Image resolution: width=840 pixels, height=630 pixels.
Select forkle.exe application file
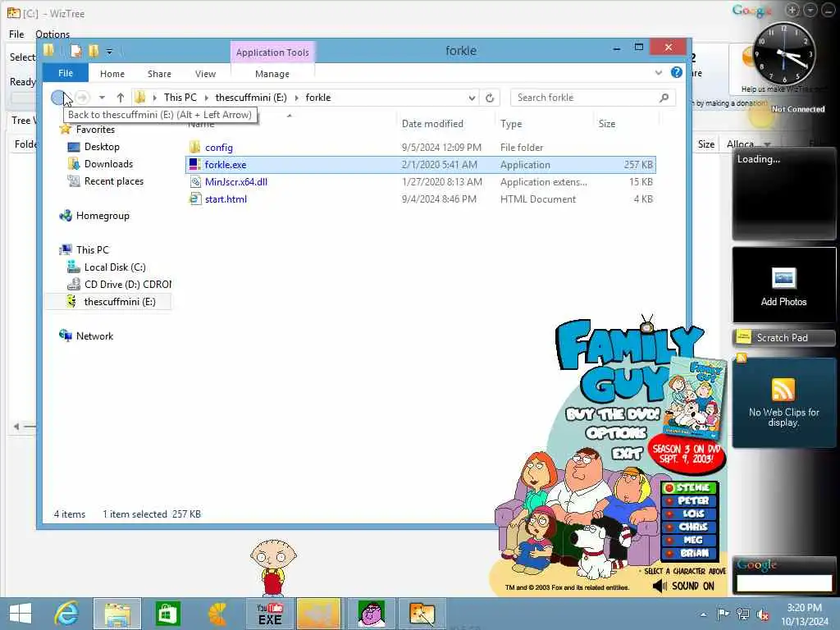(x=421, y=164)
